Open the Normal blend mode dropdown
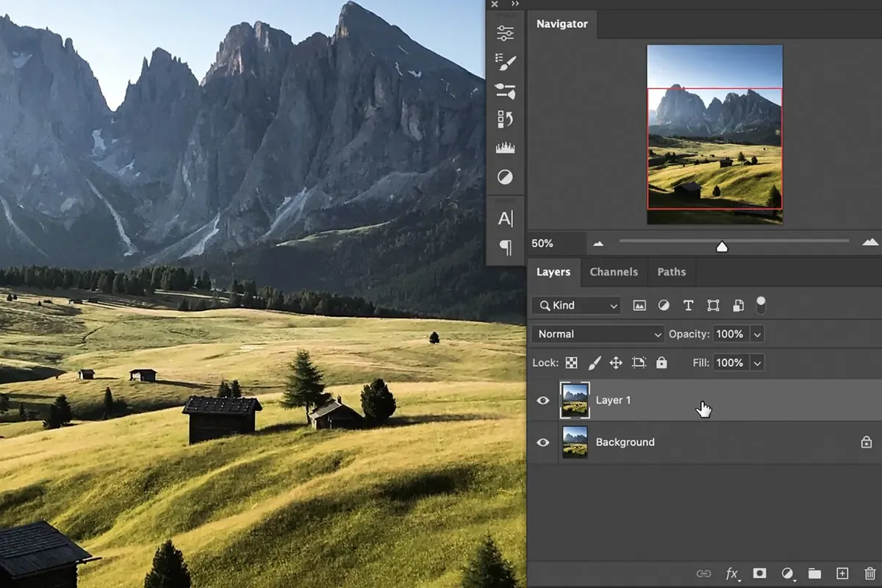Image resolution: width=882 pixels, height=588 pixels. [598, 334]
